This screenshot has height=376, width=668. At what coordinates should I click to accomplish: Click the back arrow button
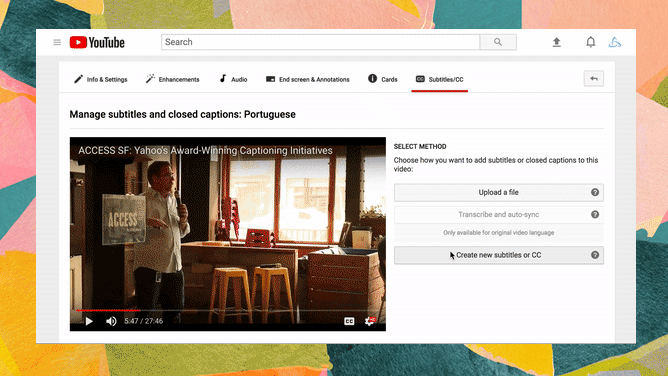[593, 78]
